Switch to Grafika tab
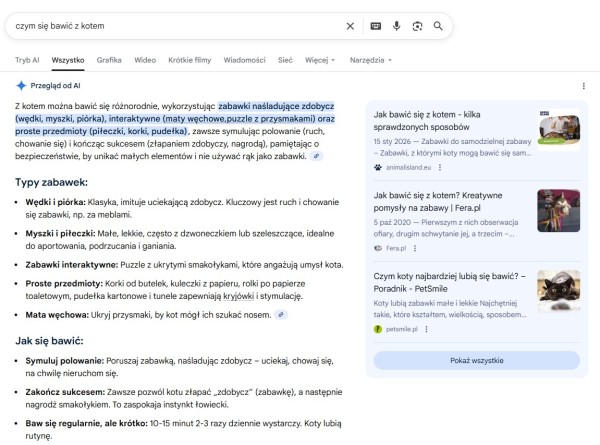 109,60
